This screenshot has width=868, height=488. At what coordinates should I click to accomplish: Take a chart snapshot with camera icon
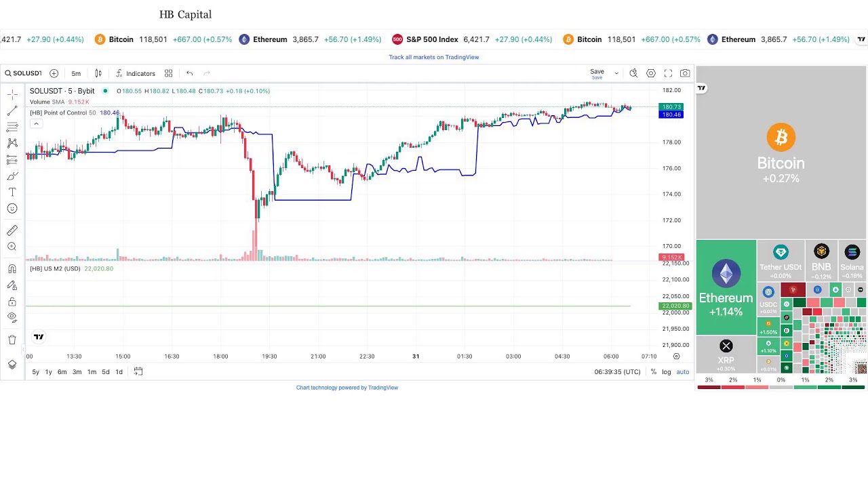tap(685, 73)
